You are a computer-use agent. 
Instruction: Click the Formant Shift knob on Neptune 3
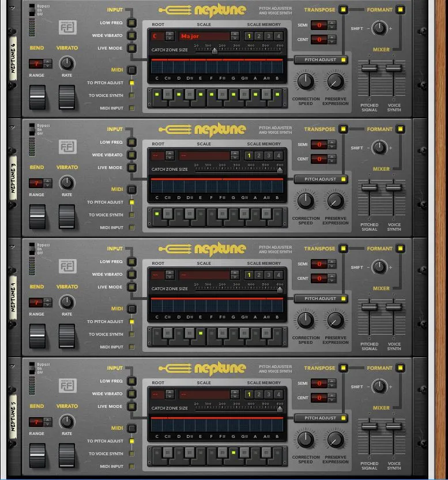379,148
